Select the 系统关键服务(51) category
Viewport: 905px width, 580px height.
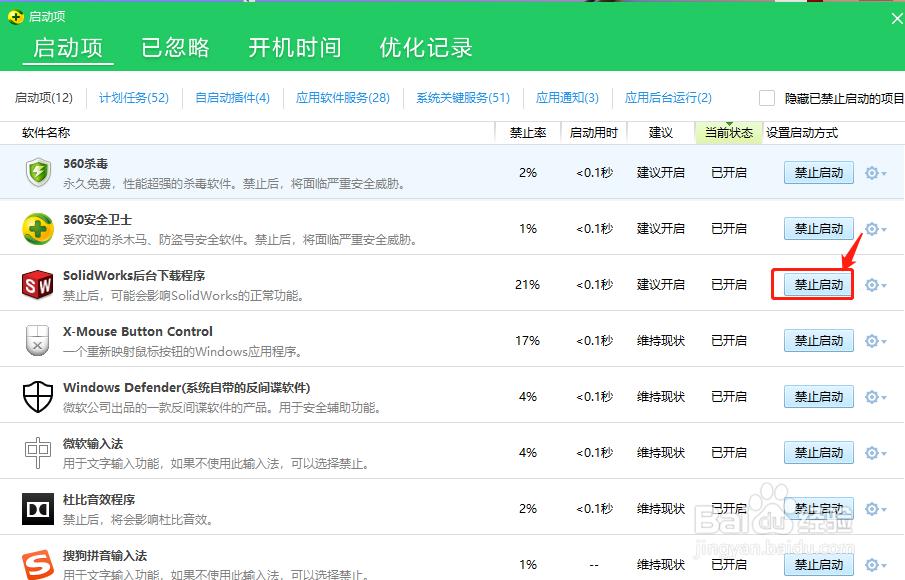(x=463, y=98)
